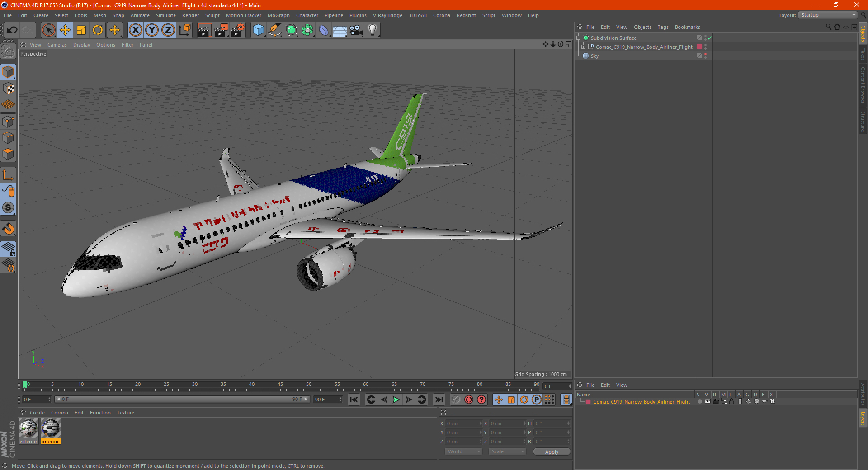
Task: Expand the Comac_C919 object hierarchy
Action: (584, 47)
